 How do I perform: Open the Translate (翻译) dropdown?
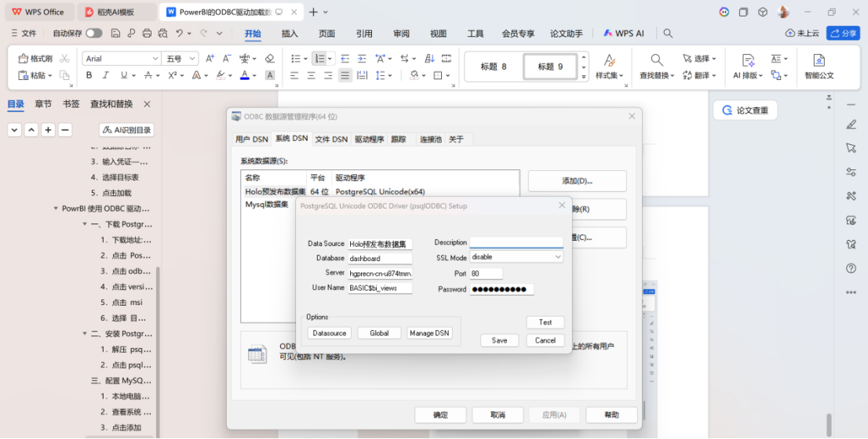click(714, 76)
